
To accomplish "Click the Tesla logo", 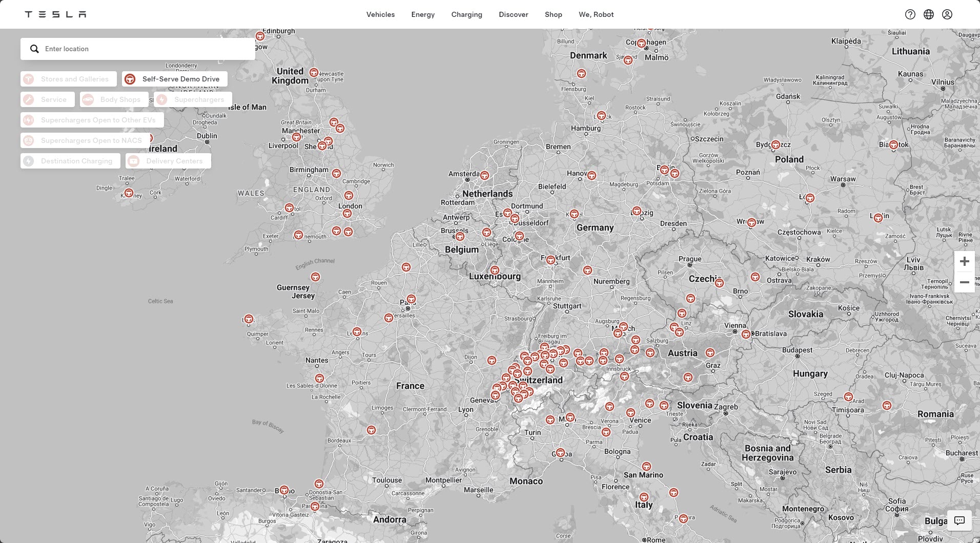I will point(55,14).
